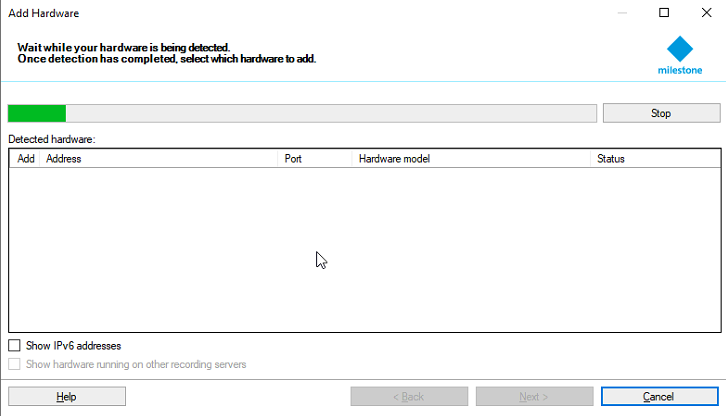Select the Add column header
This screenshot has height=416, width=726.
(26, 159)
